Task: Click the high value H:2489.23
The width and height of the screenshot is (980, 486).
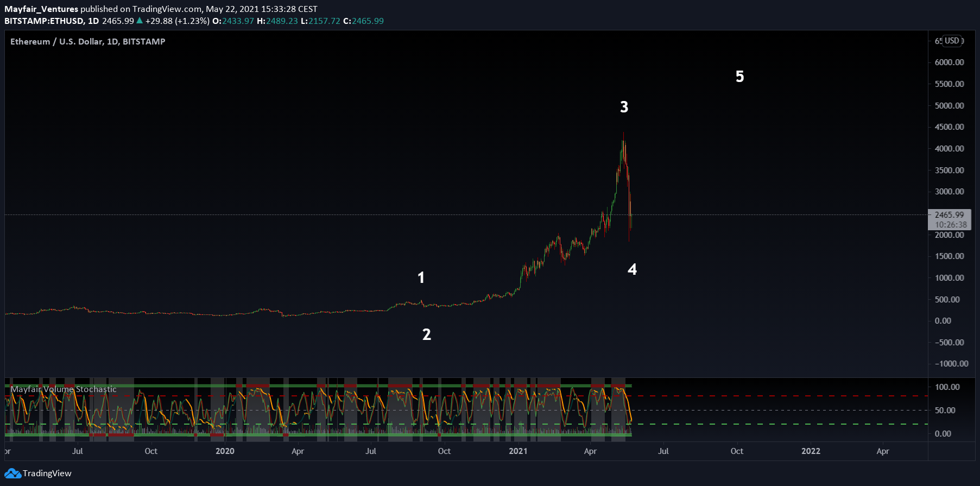Action: (277, 21)
